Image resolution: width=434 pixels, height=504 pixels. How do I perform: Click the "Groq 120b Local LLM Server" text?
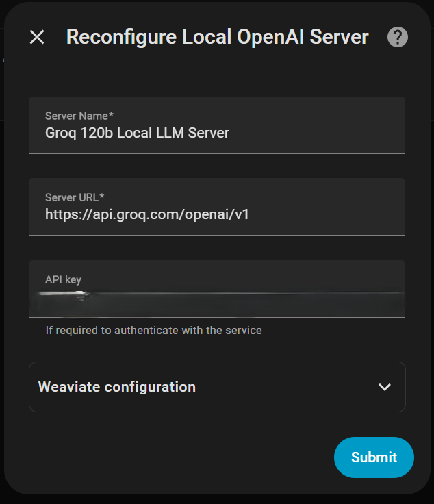click(137, 133)
